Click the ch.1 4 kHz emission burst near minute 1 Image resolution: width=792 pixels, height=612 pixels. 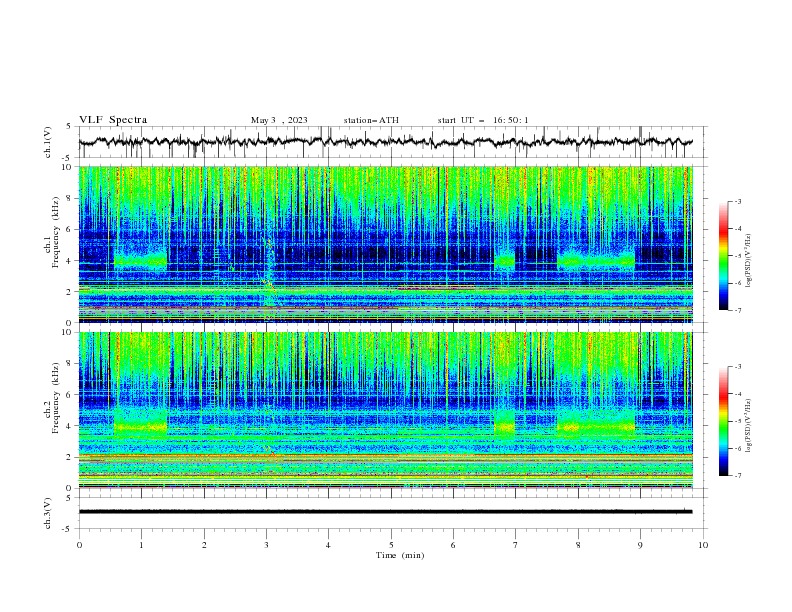point(140,261)
